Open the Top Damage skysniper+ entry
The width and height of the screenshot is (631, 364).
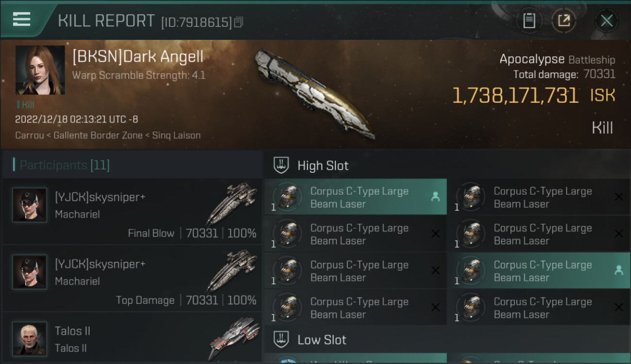[131, 279]
